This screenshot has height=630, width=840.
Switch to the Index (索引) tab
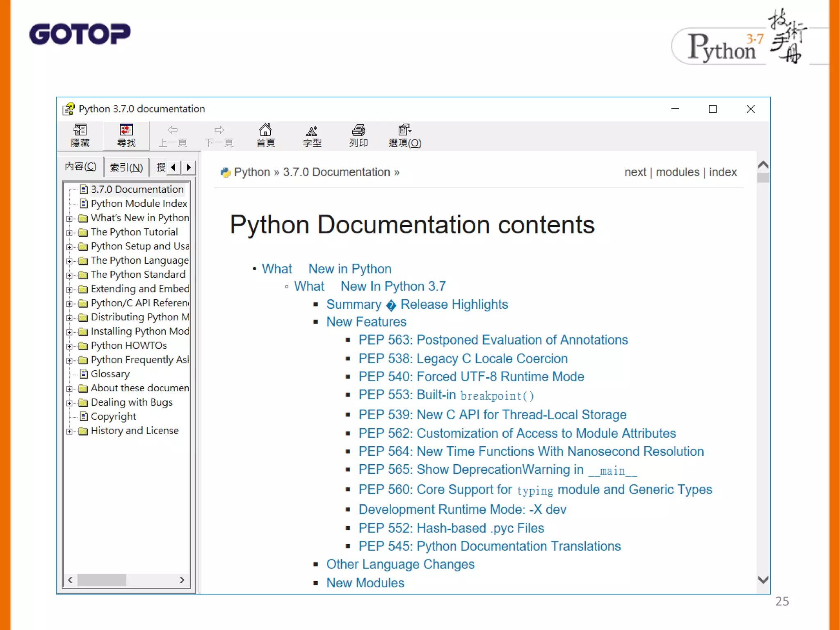[x=126, y=167]
